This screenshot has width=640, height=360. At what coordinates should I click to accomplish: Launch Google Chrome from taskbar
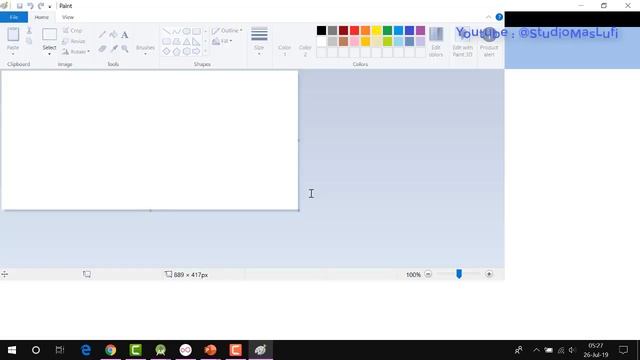tap(111, 350)
